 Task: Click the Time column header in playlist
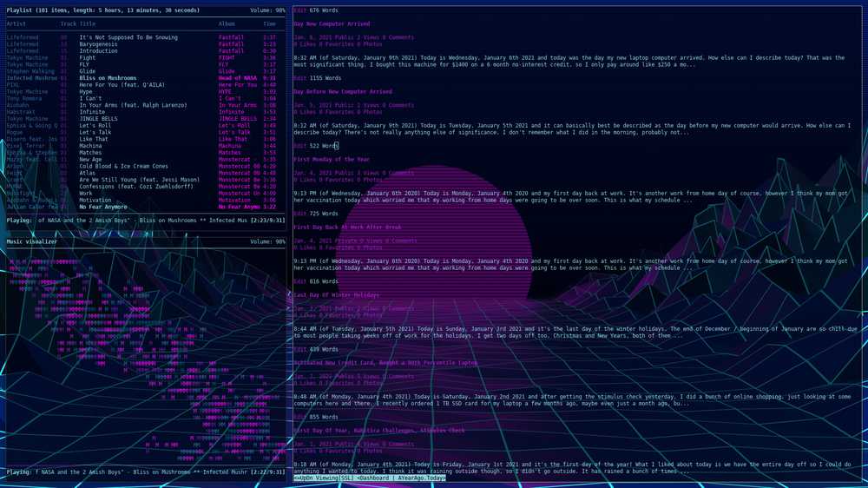pos(269,24)
